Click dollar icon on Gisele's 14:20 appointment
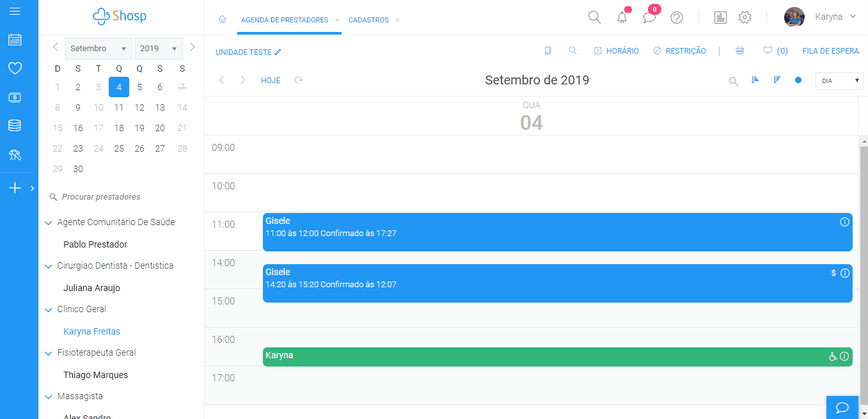This screenshot has width=868, height=419. click(833, 273)
